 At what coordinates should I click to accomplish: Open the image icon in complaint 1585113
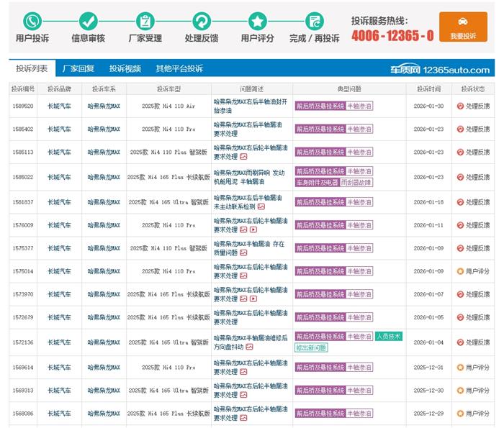coord(243,156)
